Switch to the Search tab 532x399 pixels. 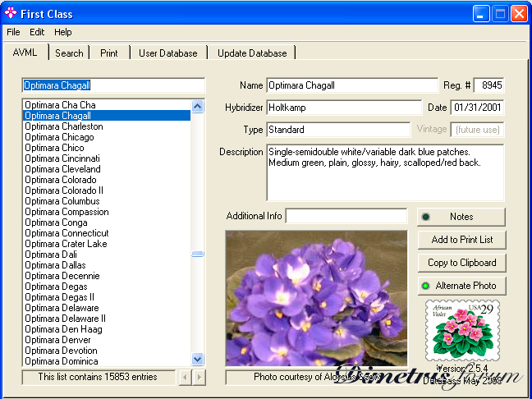pyautogui.click(x=69, y=53)
